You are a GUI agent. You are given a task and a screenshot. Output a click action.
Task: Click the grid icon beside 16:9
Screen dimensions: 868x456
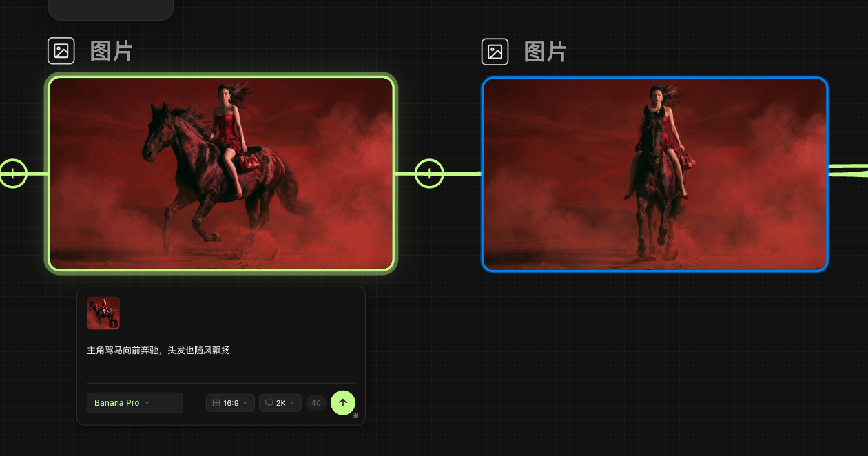tap(216, 403)
